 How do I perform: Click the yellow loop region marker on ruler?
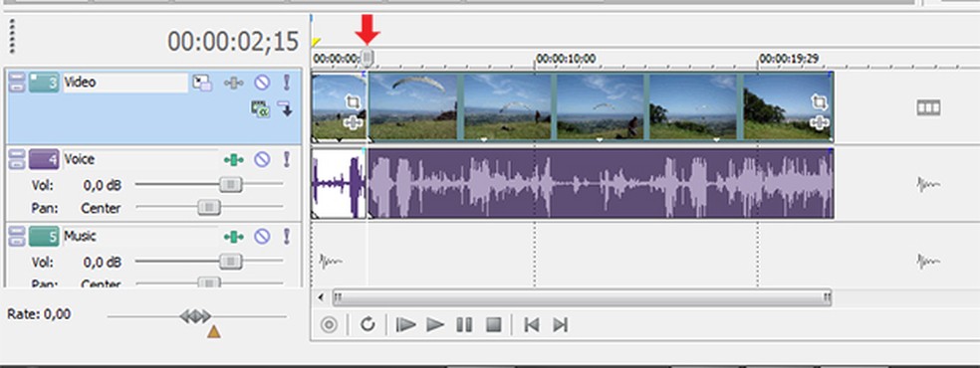317,42
